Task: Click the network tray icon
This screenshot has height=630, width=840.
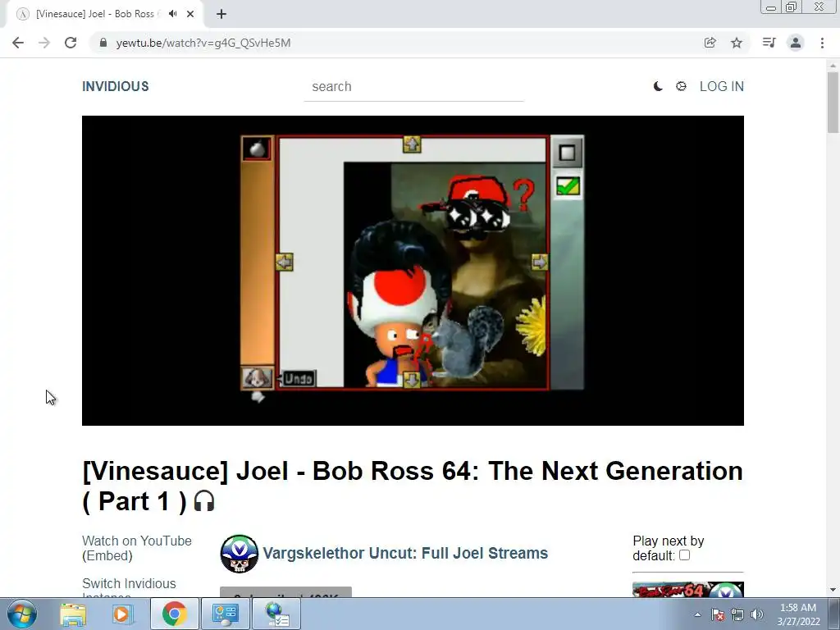Action: [737, 614]
